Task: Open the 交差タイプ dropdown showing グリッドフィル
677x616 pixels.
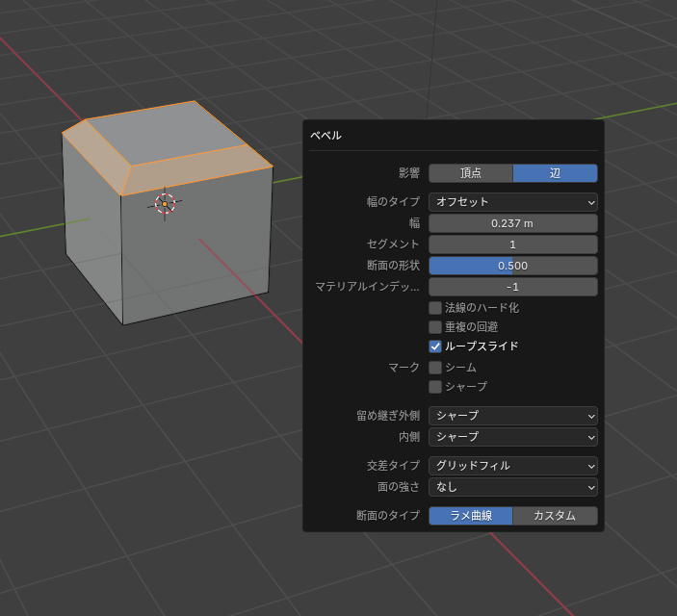Action: tap(513, 466)
